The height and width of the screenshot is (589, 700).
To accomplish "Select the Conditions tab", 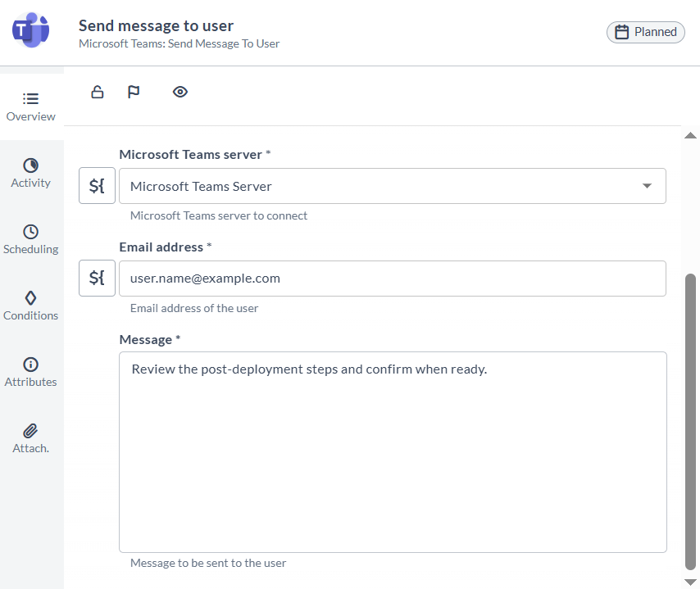I will (x=31, y=306).
